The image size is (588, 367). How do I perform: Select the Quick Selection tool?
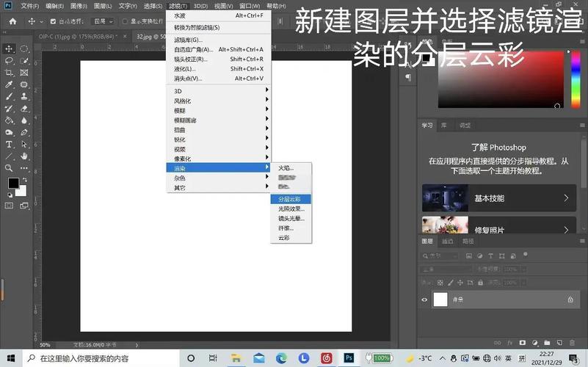pyautogui.click(x=24, y=61)
